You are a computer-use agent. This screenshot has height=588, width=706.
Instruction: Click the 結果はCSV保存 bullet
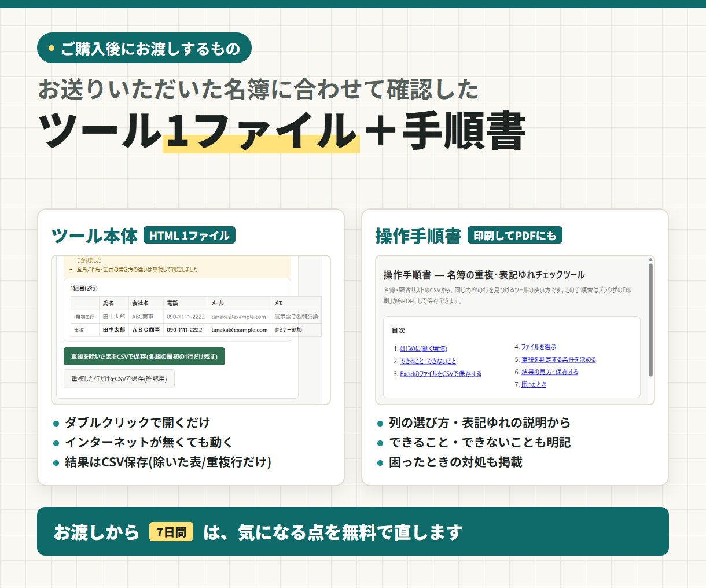coord(168,462)
